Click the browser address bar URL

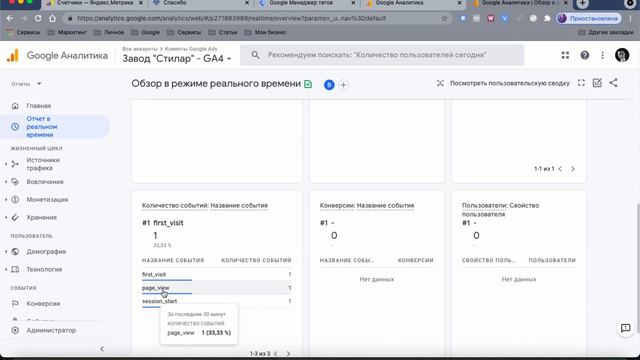tap(231, 18)
